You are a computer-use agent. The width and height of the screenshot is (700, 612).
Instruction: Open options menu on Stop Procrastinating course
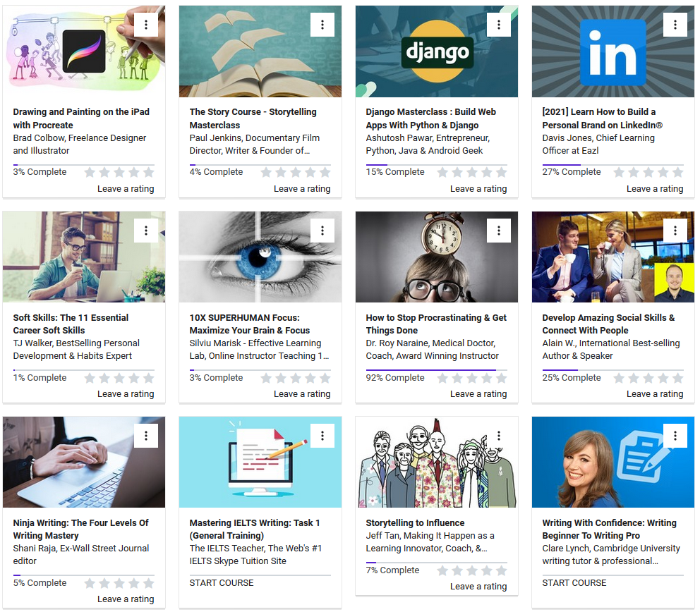coord(499,230)
